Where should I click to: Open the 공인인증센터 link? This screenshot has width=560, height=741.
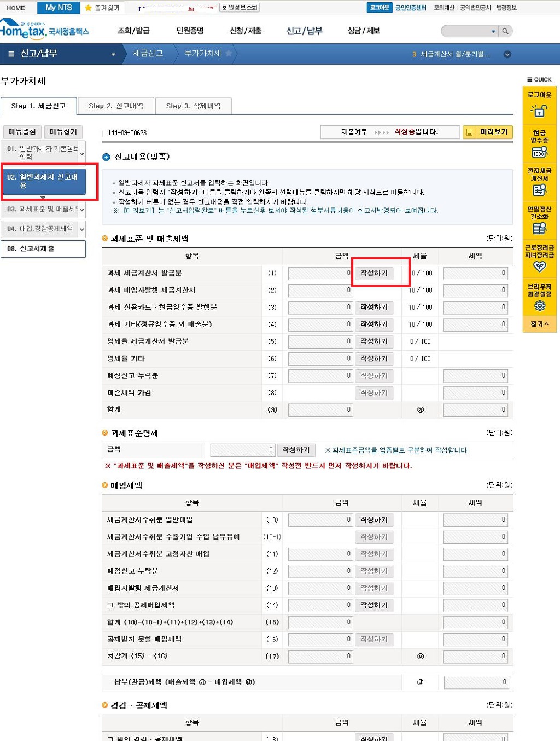[x=411, y=8]
